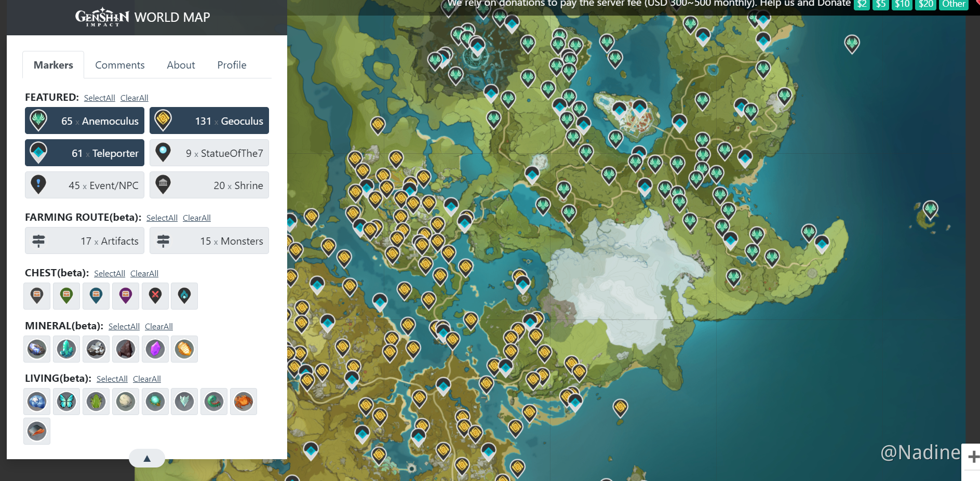Show butterfly locations in Living section
Image resolution: width=980 pixels, height=481 pixels.
(66, 402)
